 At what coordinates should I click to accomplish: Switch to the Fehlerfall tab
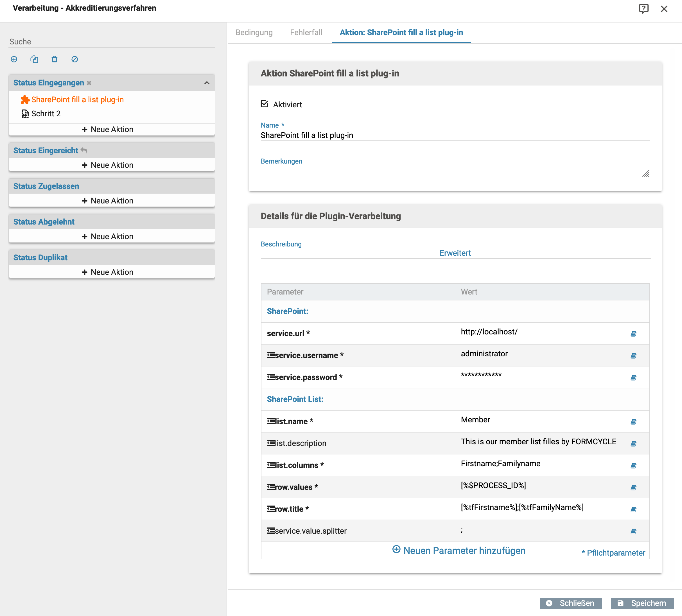tap(306, 32)
